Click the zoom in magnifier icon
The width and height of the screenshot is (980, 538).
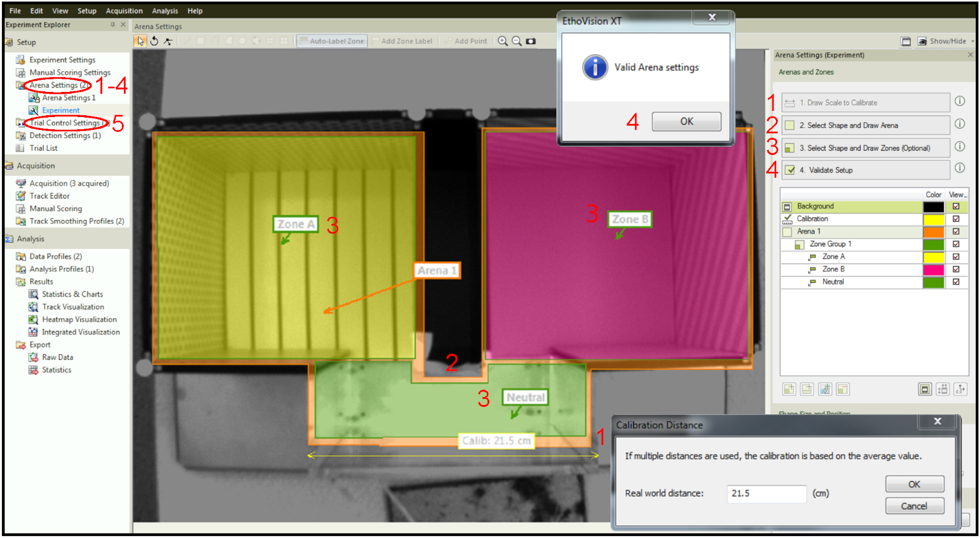tap(503, 41)
